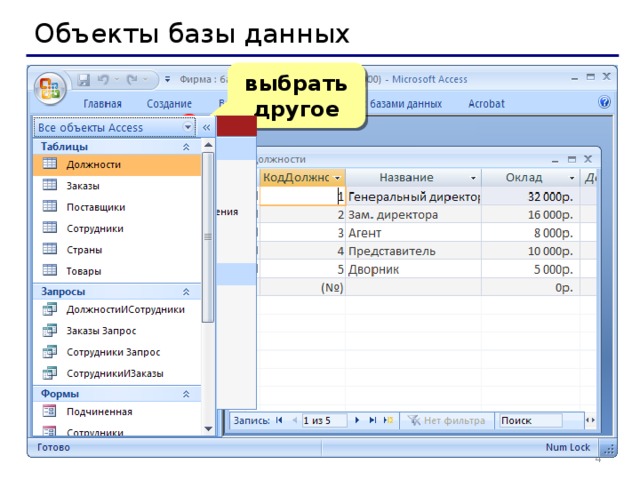Select the Заказы Запрос query icon
640x480 pixels.
click(50, 330)
